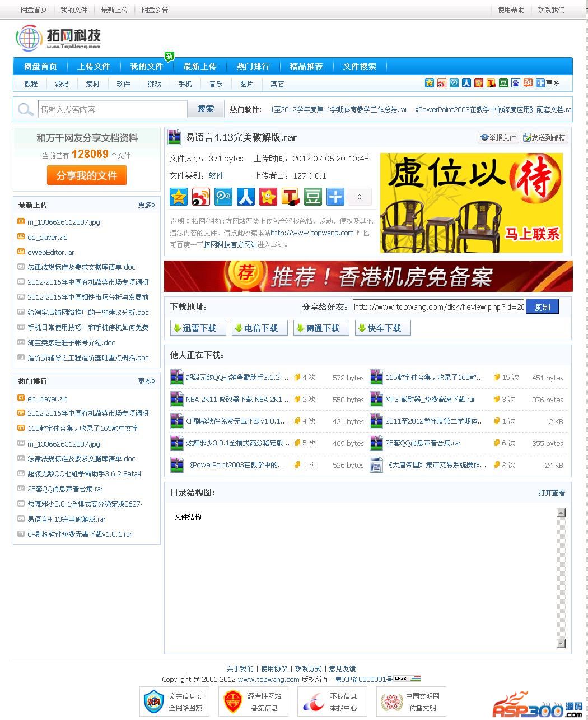Open 文件搜索 navigation tab
The image size is (588, 720).
point(360,66)
